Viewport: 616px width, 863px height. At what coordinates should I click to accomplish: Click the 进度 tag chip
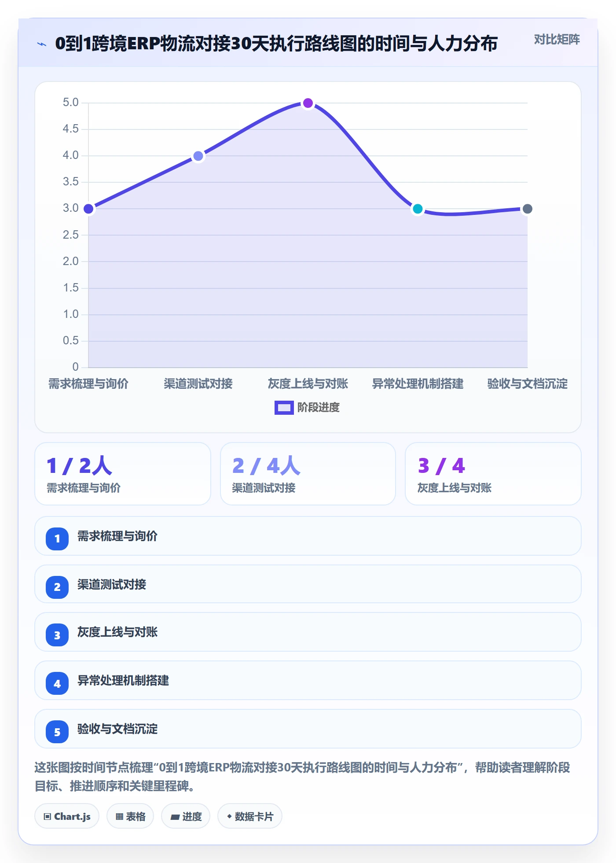coord(186,816)
